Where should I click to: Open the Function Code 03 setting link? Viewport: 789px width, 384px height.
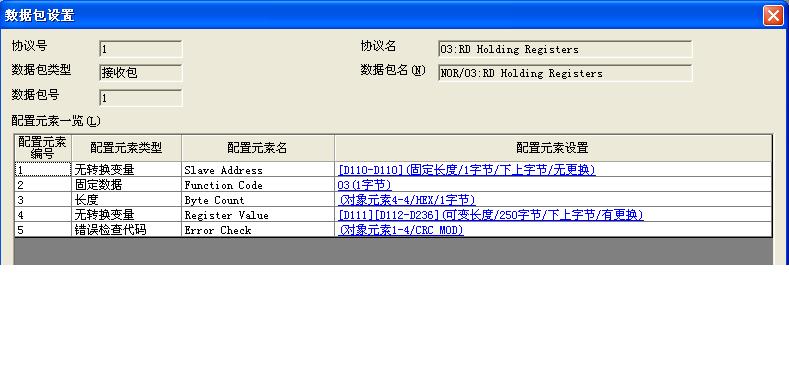pos(364,185)
